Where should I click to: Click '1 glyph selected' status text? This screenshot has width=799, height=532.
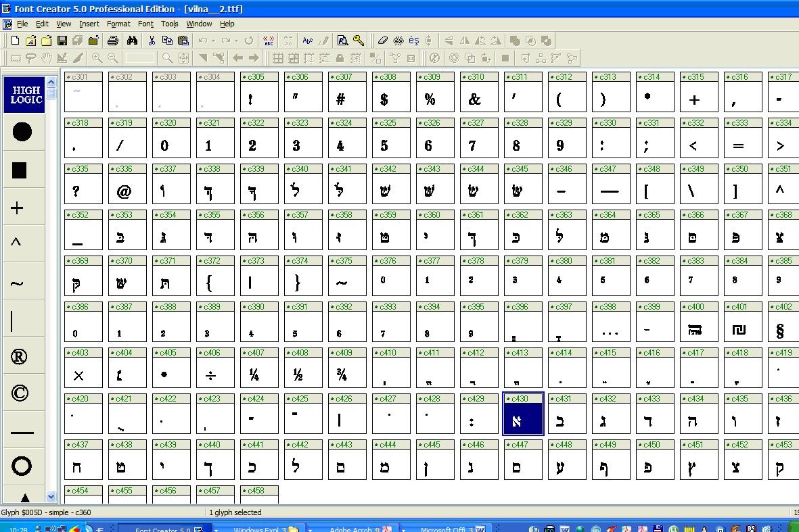pyautogui.click(x=235, y=512)
